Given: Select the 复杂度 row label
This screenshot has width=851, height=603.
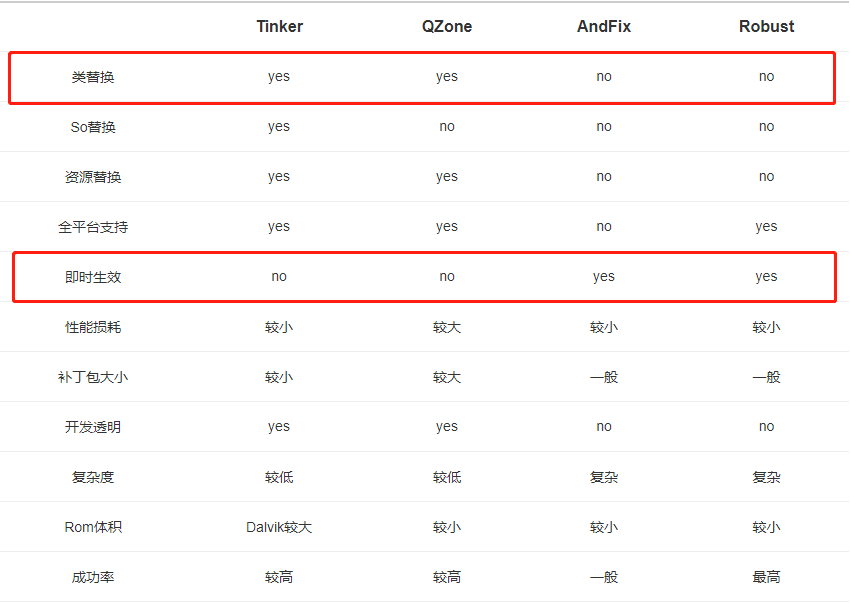Looking at the screenshot, I should coord(93,477).
